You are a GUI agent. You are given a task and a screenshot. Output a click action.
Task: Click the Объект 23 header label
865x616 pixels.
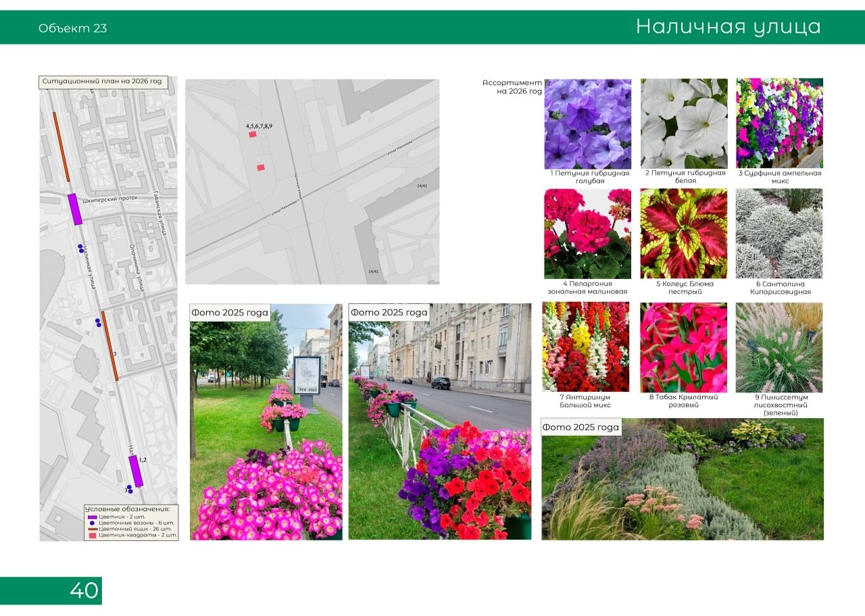pyautogui.click(x=72, y=28)
